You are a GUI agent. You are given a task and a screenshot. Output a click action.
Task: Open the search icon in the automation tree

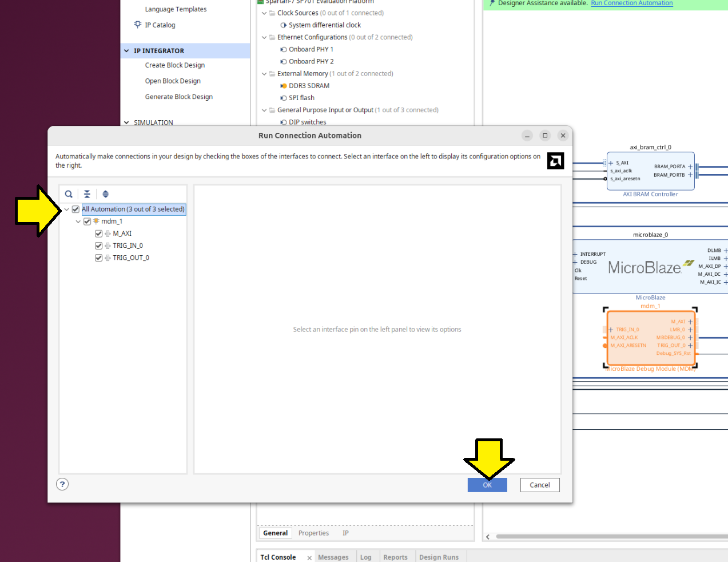point(69,194)
